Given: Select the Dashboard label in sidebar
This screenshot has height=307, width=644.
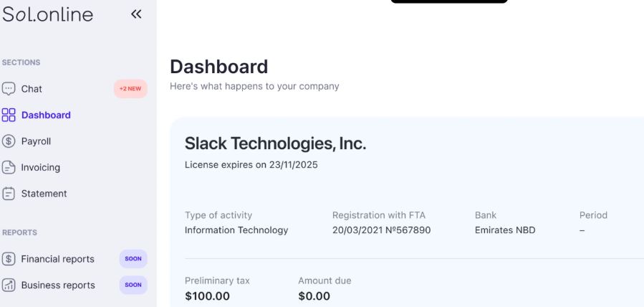Looking at the screenshot, I should pos(46,115).
